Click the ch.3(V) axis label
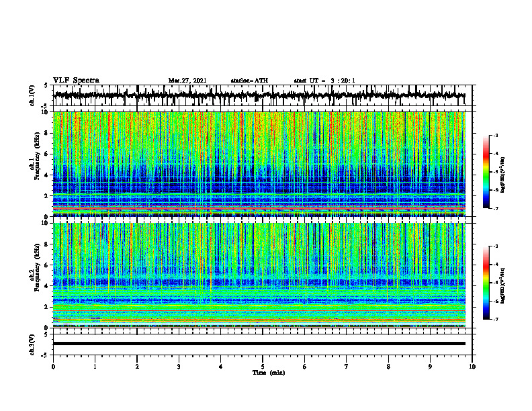Viewport: 532px width, 411px height. pyautogui.click(x=32, y=345)
